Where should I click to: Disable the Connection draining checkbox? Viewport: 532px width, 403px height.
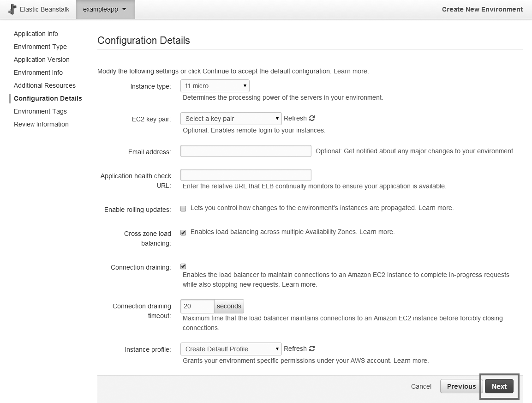[x=183, y=266]
